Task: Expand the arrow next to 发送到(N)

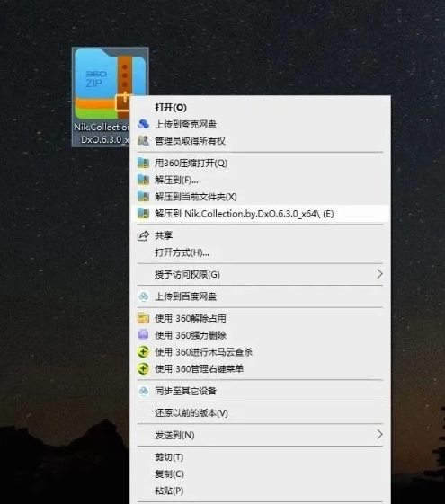Action: pyautogui.click(x=379, y=435)
